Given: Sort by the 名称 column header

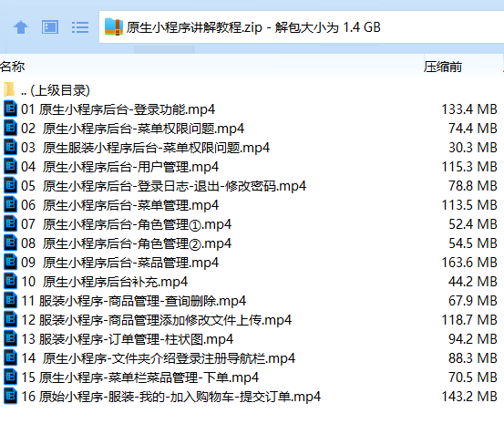Looking at the screenshot, I should pyautogui.click(x=12, y=67).
